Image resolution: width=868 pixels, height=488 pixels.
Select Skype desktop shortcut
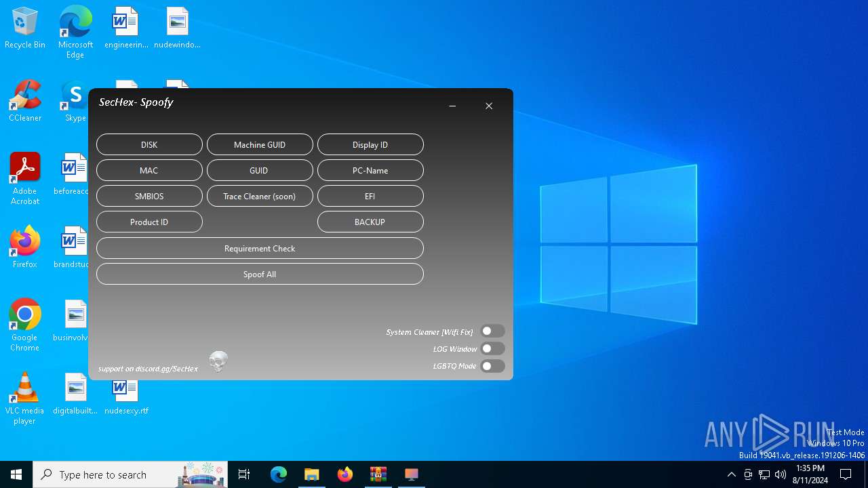[x=74, y=101]
